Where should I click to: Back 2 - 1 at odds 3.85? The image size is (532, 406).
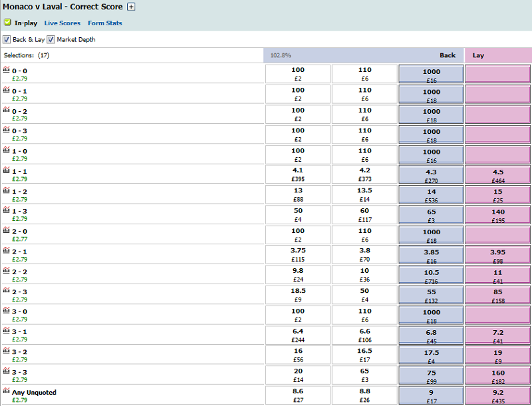431,255
